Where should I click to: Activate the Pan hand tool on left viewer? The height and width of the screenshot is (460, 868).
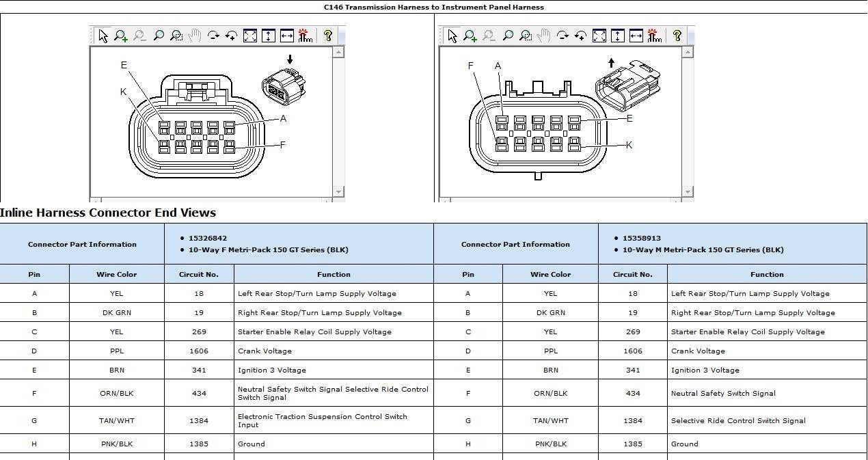(196, 34)
